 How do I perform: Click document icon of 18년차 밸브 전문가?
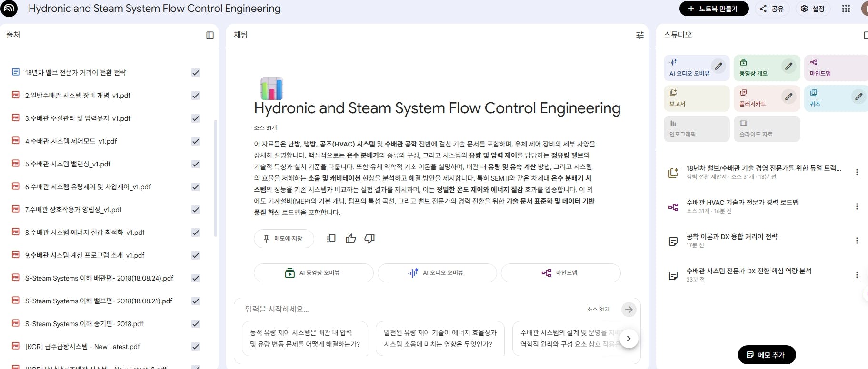pos(16,72)
